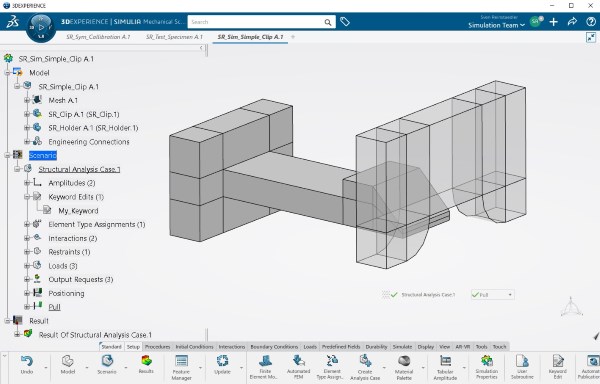Image resolution: width=600 pixels, height=384 pixels.
Task: Open the Loads action bar tab
Action: [x=310, y=347]
